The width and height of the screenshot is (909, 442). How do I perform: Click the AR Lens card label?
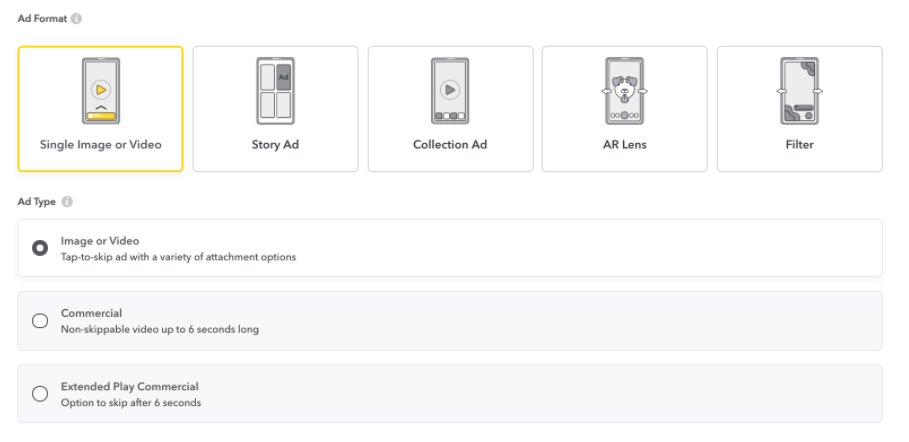(624, 144)
